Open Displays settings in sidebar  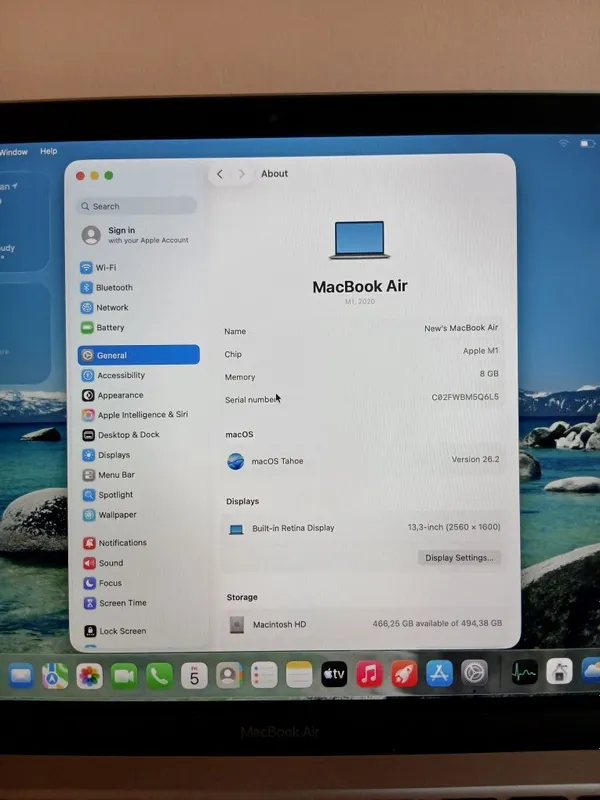pyautogui.click(x=106, y=455)
